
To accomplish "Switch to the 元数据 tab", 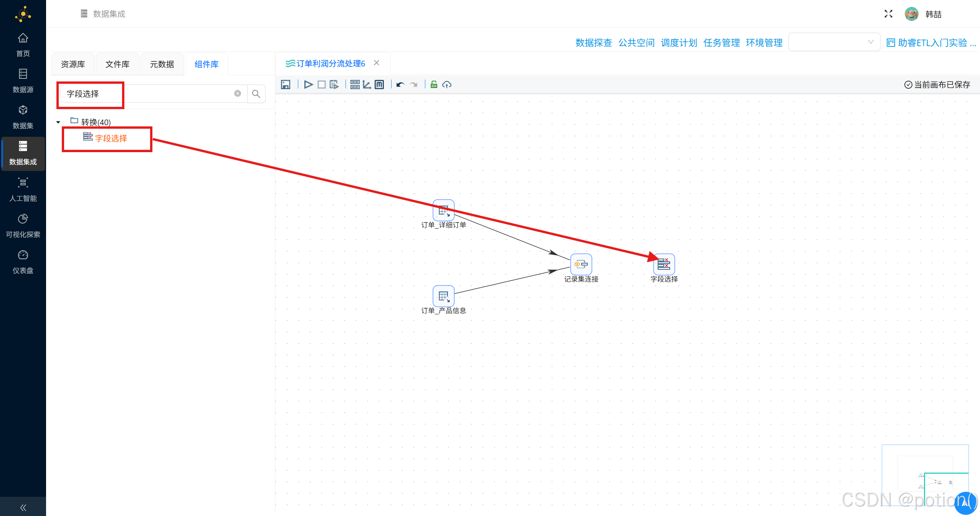I will click(162, 64).
